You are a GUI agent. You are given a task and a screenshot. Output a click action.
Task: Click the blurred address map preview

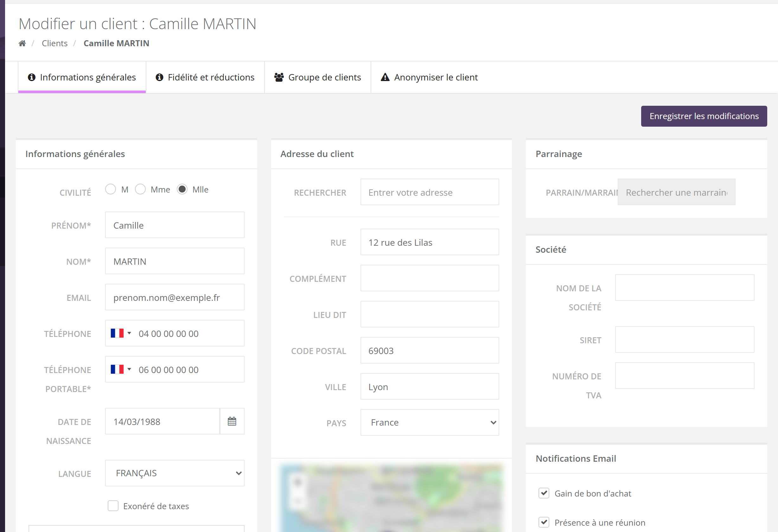392,498
